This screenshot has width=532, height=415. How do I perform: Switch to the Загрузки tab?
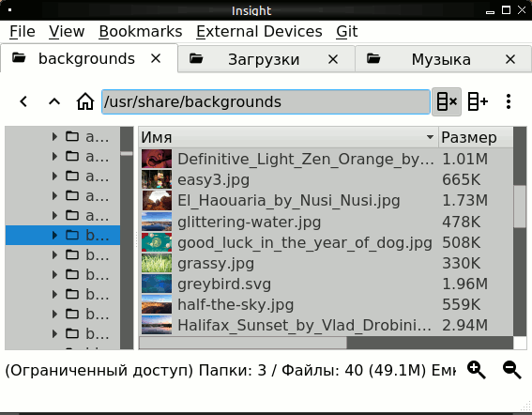[266, 59]
